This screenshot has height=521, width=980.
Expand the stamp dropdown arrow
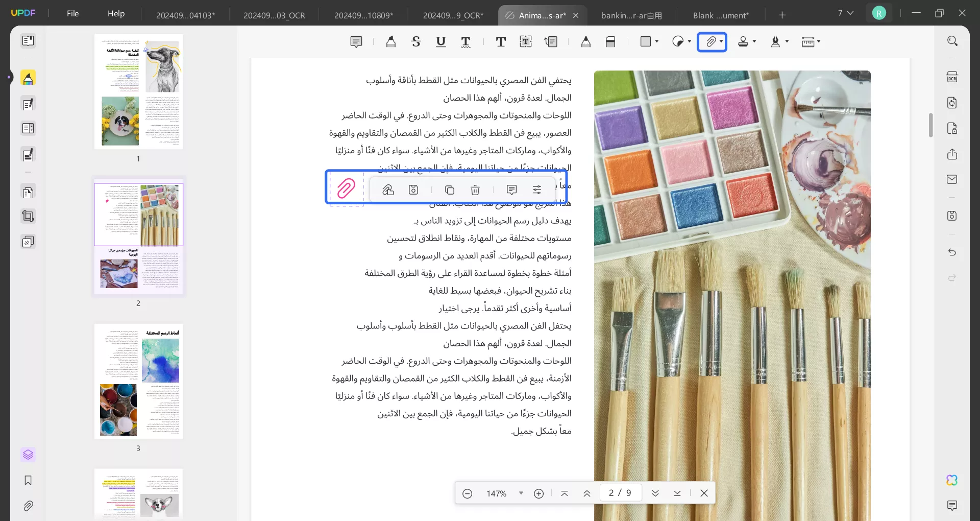(754, 41)
